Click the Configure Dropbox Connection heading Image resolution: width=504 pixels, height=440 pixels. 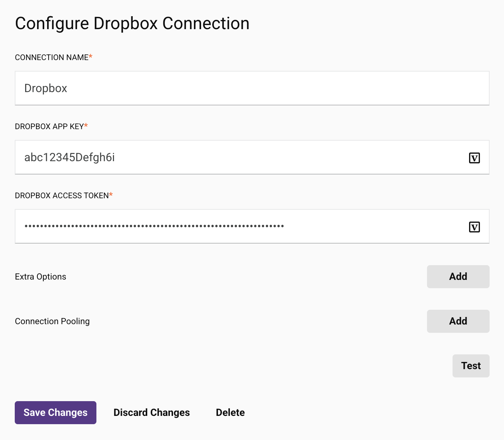[132, 24]
